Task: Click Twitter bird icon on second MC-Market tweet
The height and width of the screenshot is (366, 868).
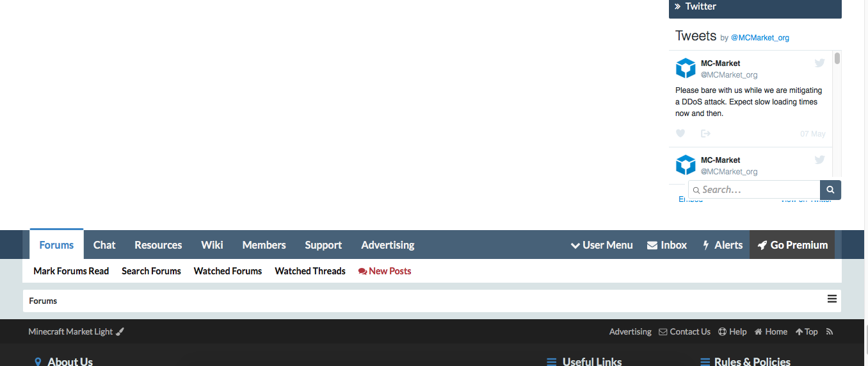Action: point(819,160)
